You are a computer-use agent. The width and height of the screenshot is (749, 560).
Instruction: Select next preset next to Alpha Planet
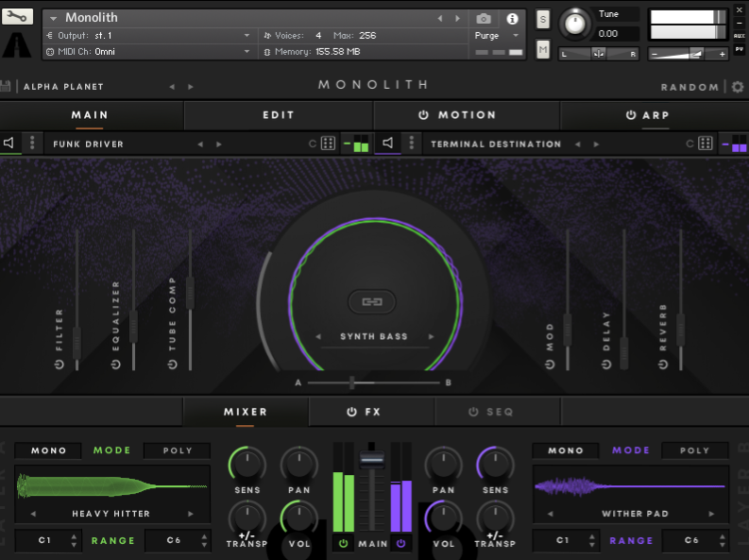[191, 87]
